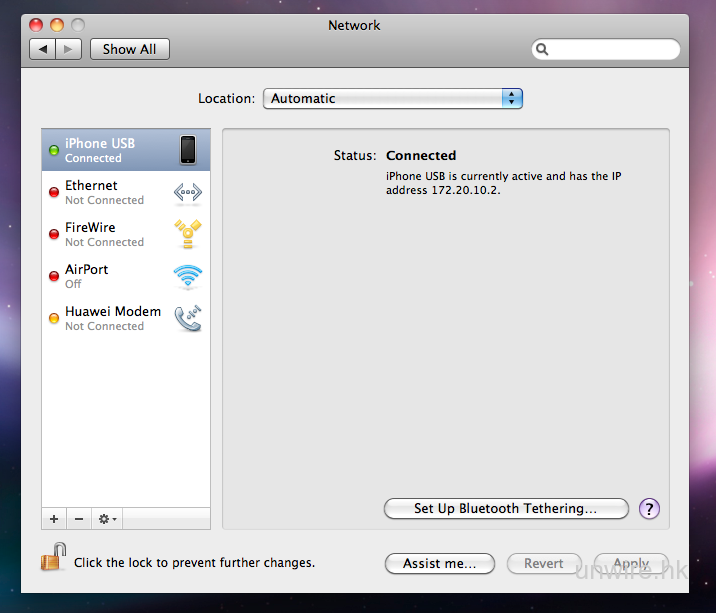Click the FireWire connection icon
Screen dimensions: 716x613
tap(187, 234)
